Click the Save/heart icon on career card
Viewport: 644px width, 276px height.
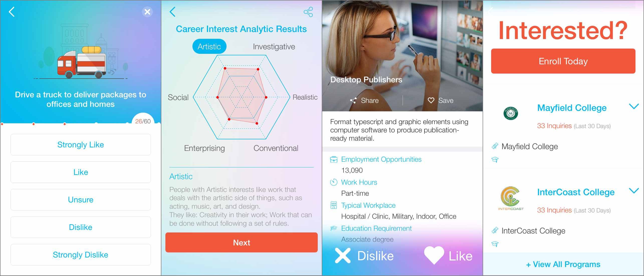click(x=431, y=100)
